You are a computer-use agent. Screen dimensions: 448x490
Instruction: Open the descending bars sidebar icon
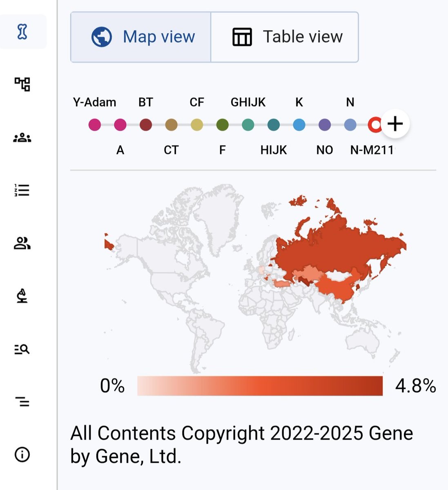[x=22, y=402]
